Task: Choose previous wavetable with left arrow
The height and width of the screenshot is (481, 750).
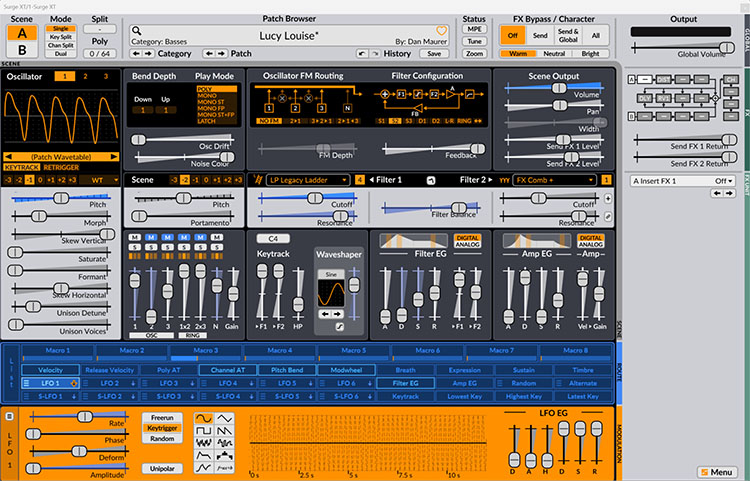Action: [8, 157]
